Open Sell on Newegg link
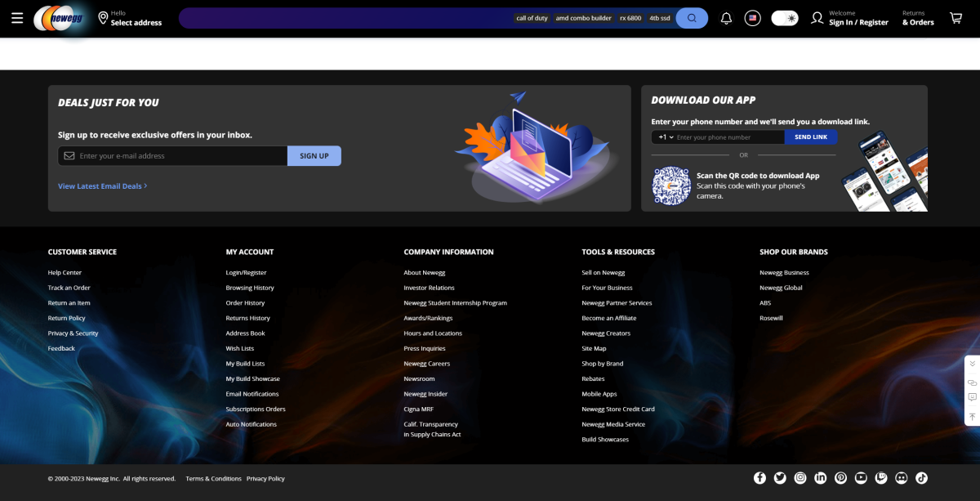Screen dimensions: 980x501 click(x=604, y=273)
